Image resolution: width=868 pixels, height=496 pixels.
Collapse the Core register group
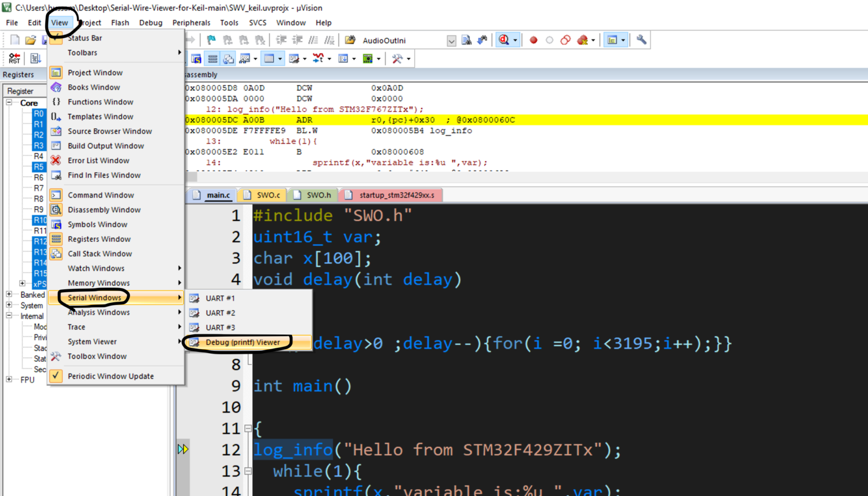tap(8, 103)
